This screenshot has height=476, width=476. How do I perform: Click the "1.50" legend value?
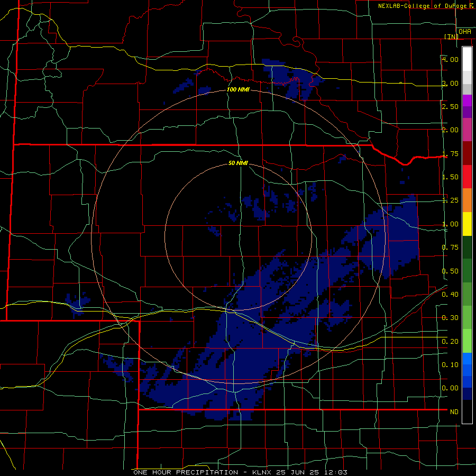450,177
